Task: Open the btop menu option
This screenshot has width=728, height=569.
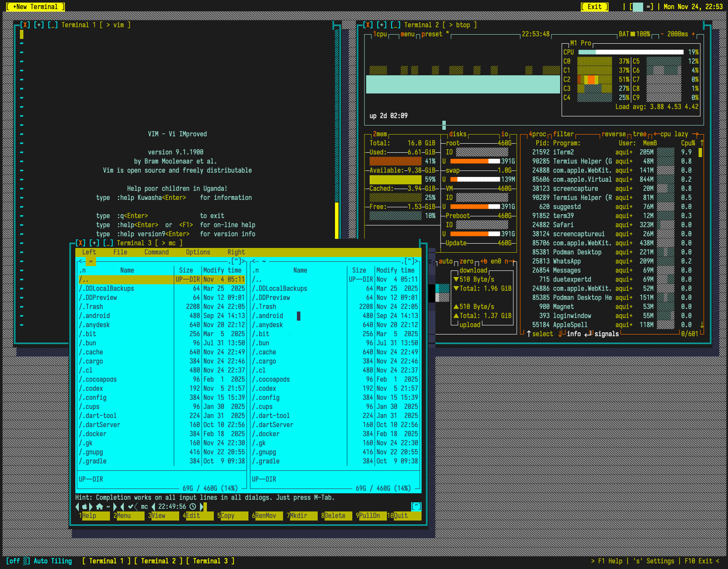Action: [408, 34]
